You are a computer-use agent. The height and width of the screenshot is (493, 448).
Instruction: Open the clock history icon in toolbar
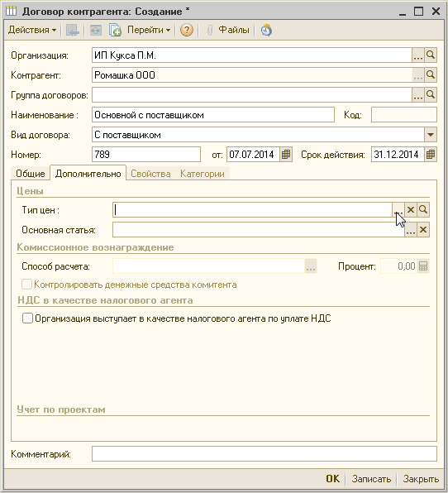pos(266,30)
